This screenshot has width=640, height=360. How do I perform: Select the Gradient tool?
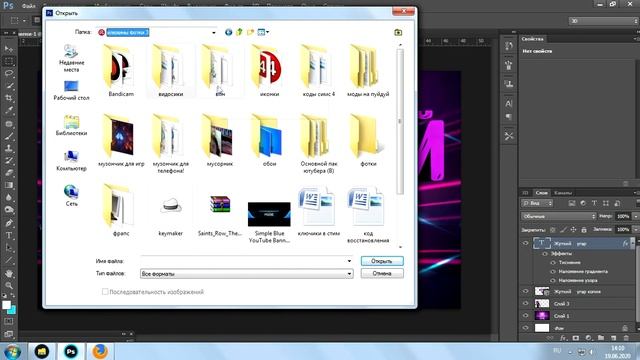9,185
